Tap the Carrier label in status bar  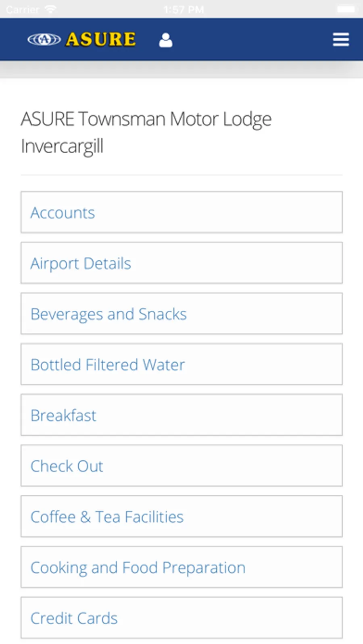[23, 9]
